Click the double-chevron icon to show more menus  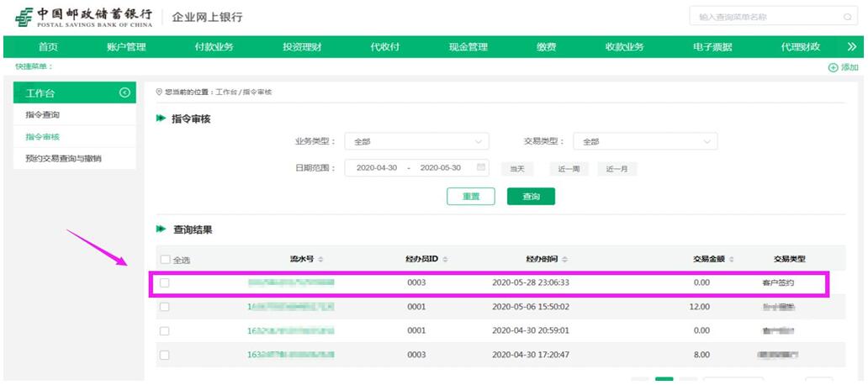click(x=851, y=47)
